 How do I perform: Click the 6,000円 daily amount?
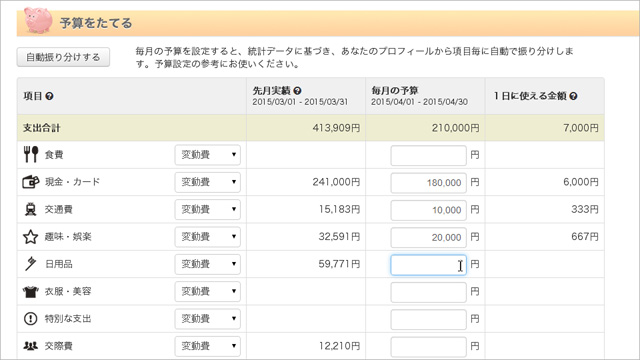[581, 182]
